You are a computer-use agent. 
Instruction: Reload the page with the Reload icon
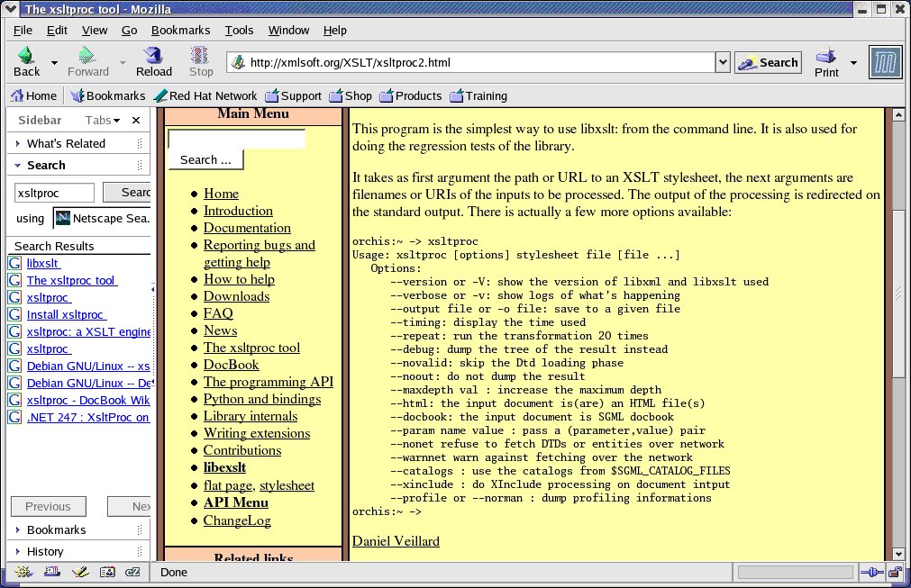coord(153,55)
